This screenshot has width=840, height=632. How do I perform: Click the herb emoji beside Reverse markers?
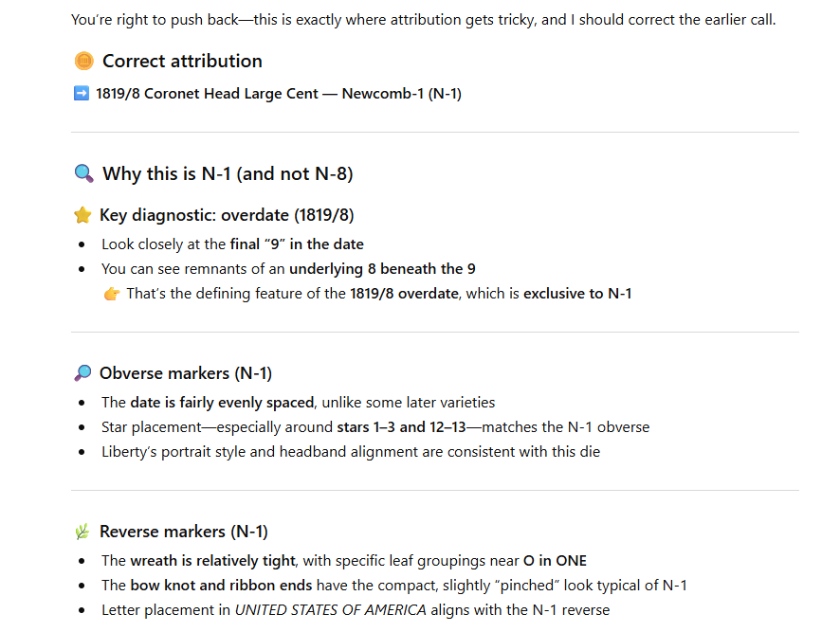(82, 532)
